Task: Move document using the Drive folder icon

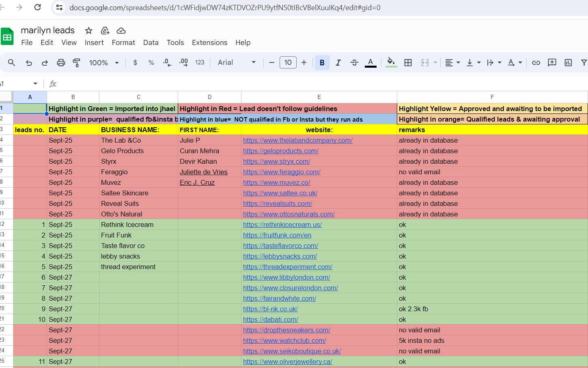Action: pos(105,30)
